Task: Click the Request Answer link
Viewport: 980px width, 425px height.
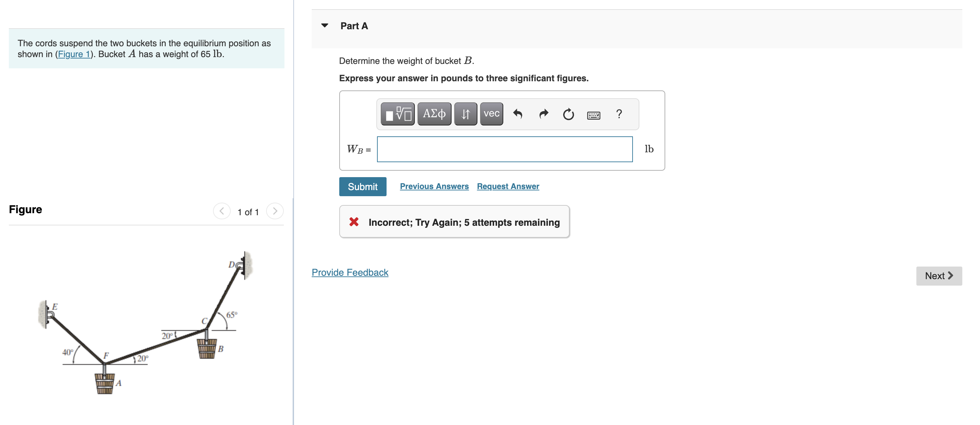Action: [x=507, y=186]
